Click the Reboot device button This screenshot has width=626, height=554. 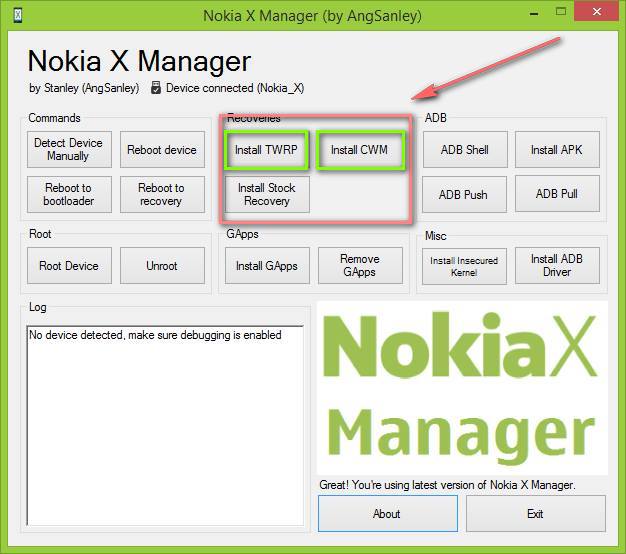coord(162,149)
